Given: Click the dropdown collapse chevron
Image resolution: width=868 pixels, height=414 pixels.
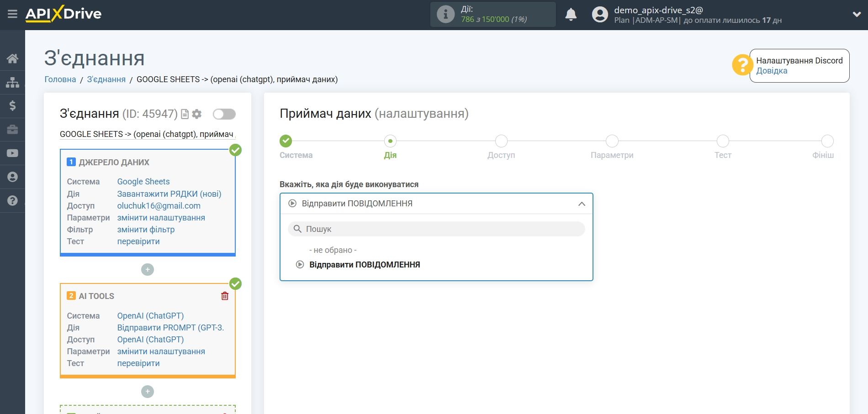Looking at the screenshot, I should click(582, 204).
